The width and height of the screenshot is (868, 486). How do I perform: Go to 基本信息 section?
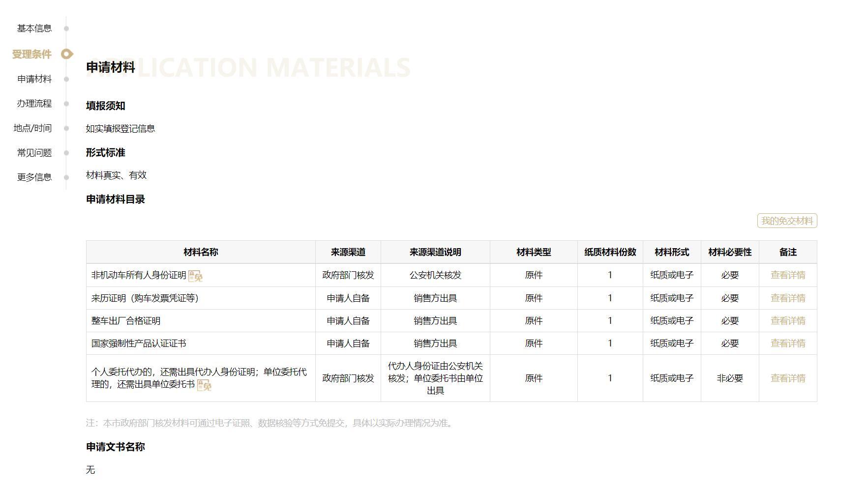pyautogui.click(x=34, y=29)
